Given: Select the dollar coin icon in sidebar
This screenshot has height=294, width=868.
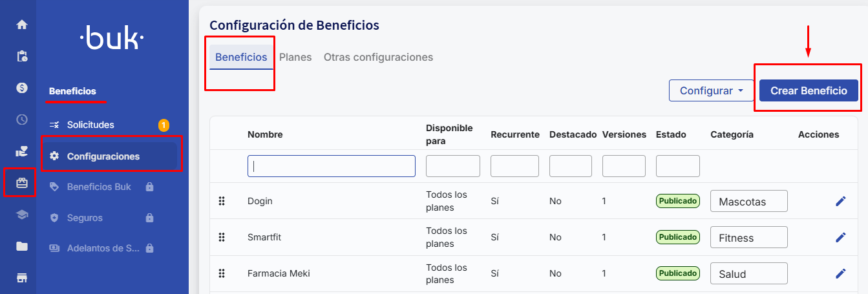Looking at the screenshot, I should (x=22, y=88).
